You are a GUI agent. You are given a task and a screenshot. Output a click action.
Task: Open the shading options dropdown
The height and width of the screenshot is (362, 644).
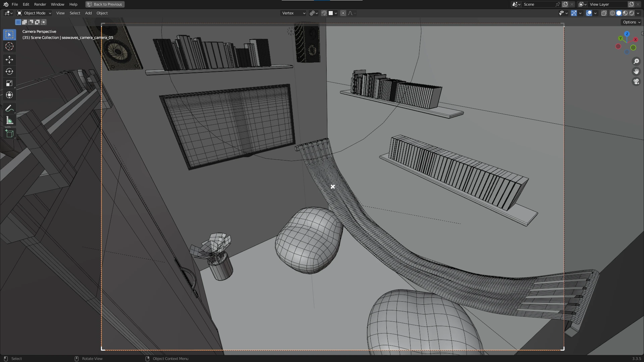637,13
